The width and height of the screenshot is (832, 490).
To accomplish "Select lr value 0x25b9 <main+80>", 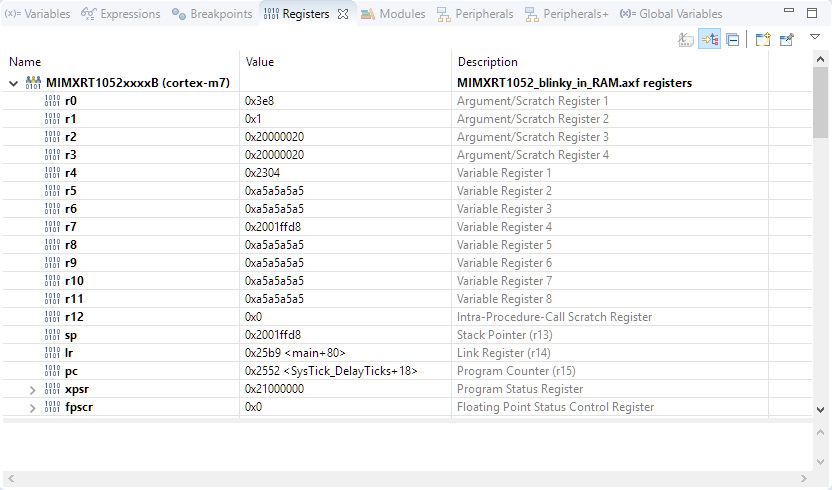I will pos(295,353).
